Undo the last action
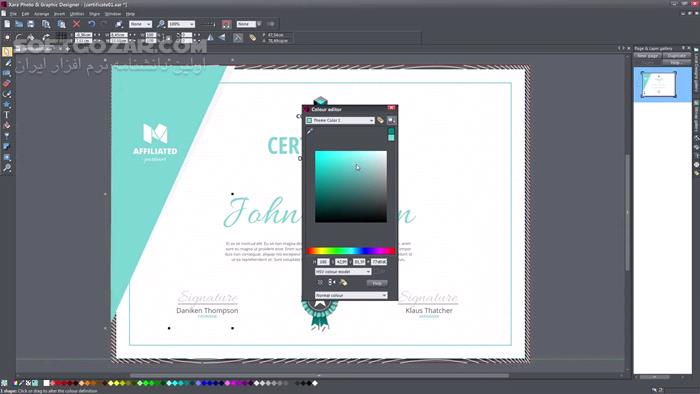The height and width of the screenshot is (394, 700). coord(92,24)
